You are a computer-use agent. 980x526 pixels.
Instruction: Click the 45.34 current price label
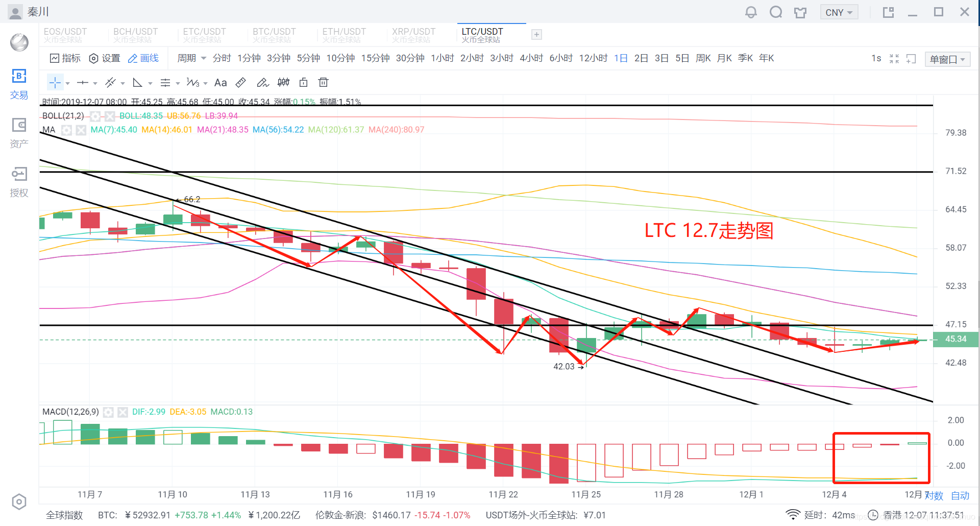955,339
